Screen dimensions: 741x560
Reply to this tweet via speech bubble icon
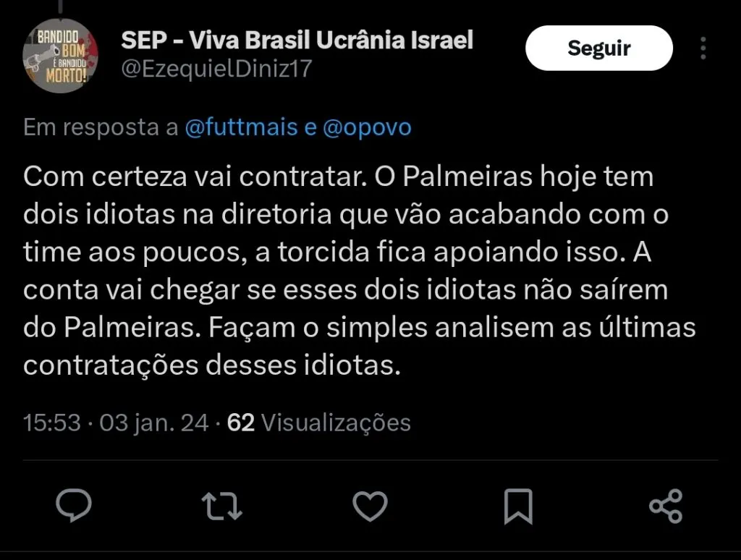pos(74,505)
